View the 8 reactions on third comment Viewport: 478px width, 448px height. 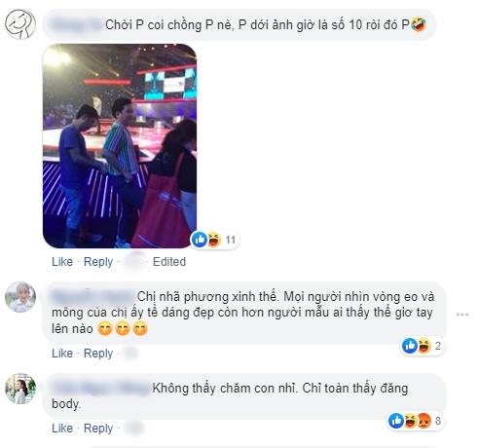coord(438,421)
